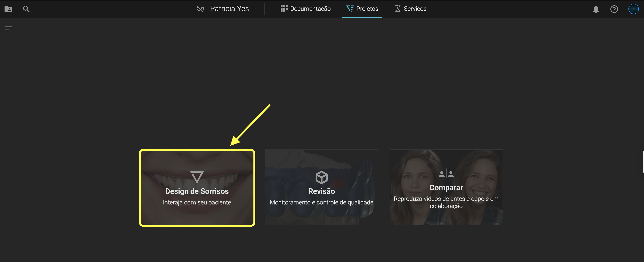This screenshot has width=644, height=262.
Task: Open the patient folder icon
Action: pos(8,9)
